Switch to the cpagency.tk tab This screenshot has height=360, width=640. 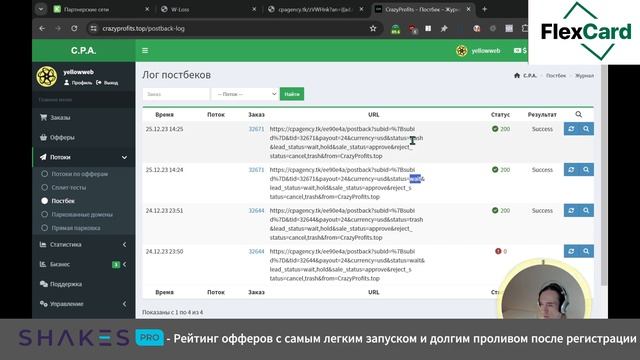(x=315, y=9)
